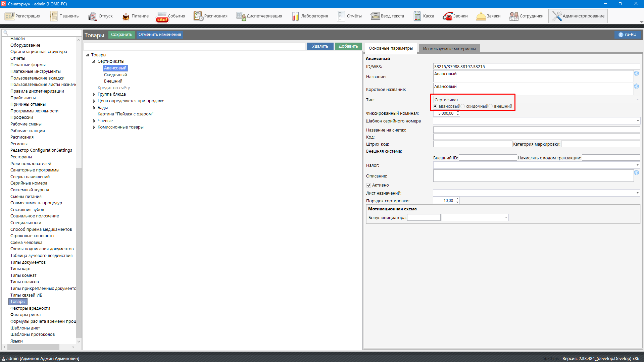Viewport: 644px width, 362px height.
Task: Select the скидочный radio button
Action: [463, 106]
